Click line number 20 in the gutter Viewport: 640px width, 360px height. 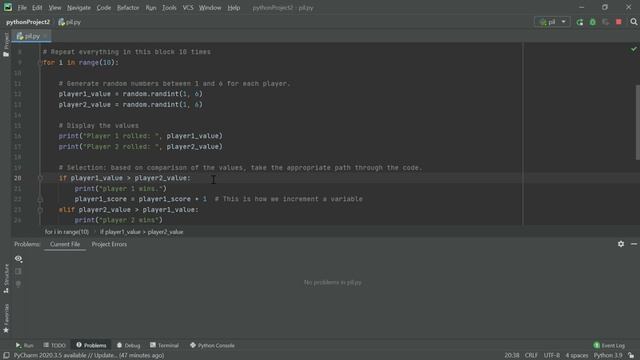tap(18, 178)
